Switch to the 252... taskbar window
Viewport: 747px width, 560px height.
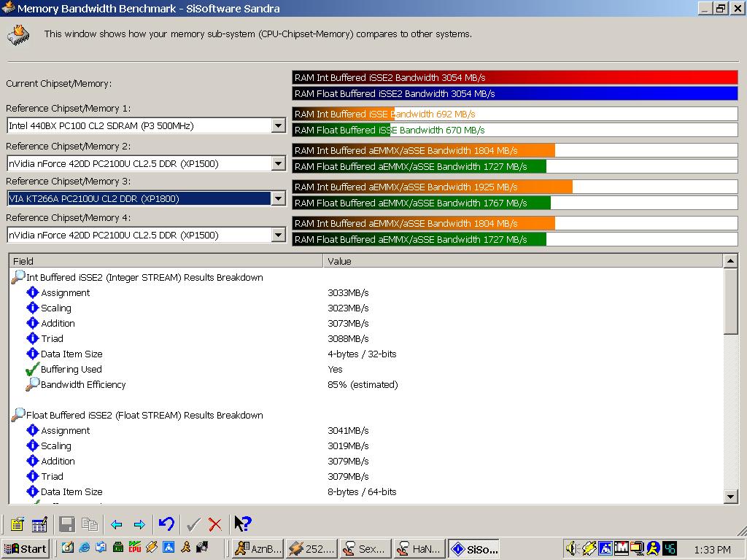pos(312,548)
